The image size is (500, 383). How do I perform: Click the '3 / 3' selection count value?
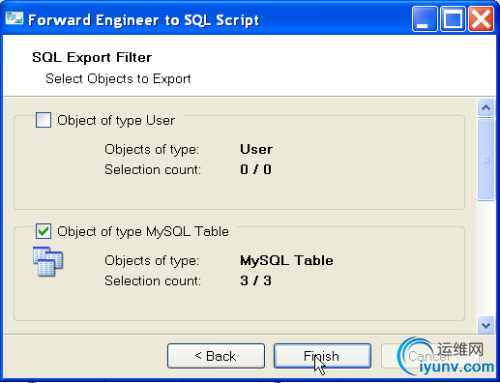tap(256, 281)
